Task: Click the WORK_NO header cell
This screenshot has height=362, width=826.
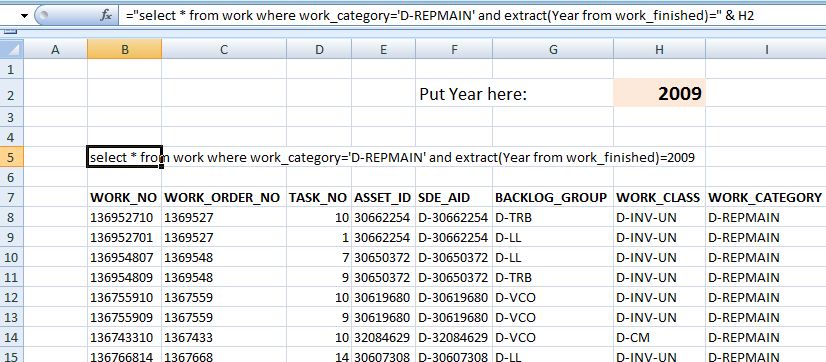Action: 124,197
